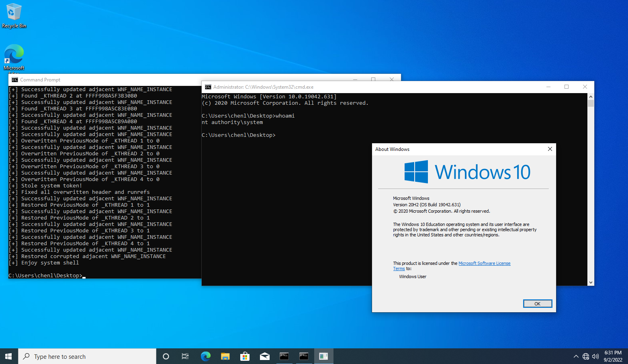The width and height of the screenshot is (628, 364).
Task: Launch Microsoft Edge from the taskbar
Action: click(x=205, y=356)
